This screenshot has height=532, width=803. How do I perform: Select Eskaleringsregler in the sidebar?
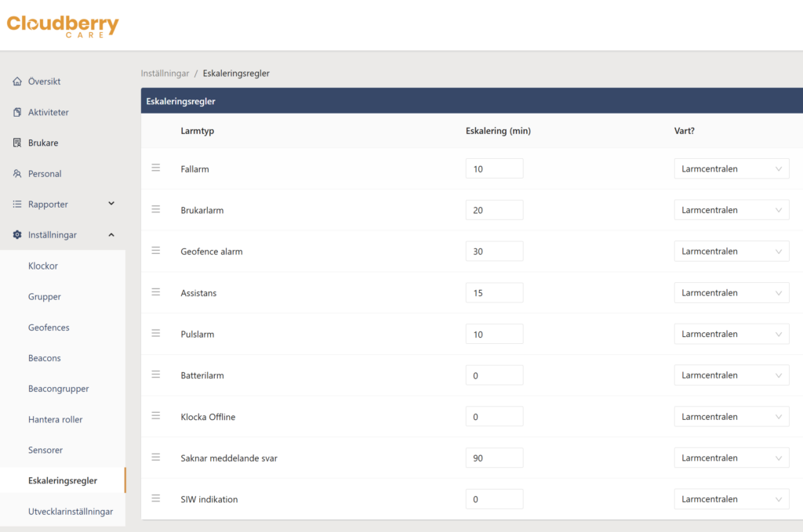63,481
